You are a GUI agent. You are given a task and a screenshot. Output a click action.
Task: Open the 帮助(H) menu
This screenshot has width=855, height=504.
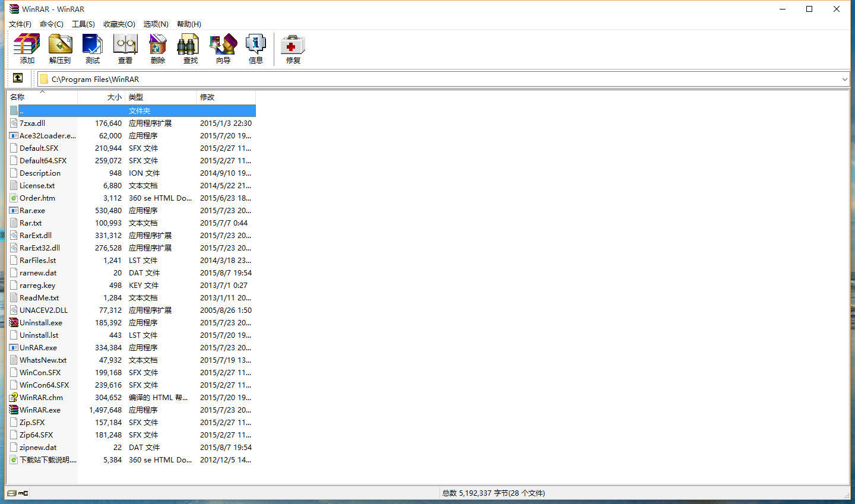(189, 24)
